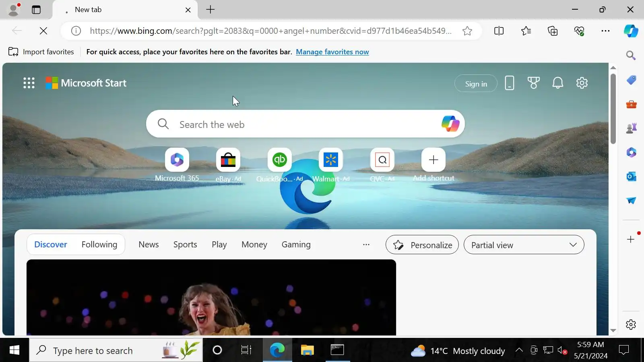Open the News feed tab
Viewport: 644px width, 362px height.
click(x=149, y=245)
